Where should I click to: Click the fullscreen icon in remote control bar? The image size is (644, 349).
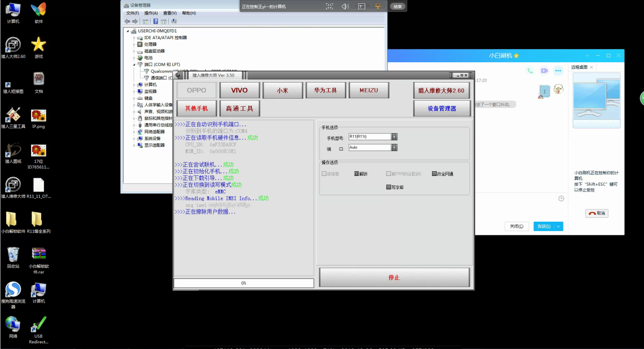tap(329, 6)
